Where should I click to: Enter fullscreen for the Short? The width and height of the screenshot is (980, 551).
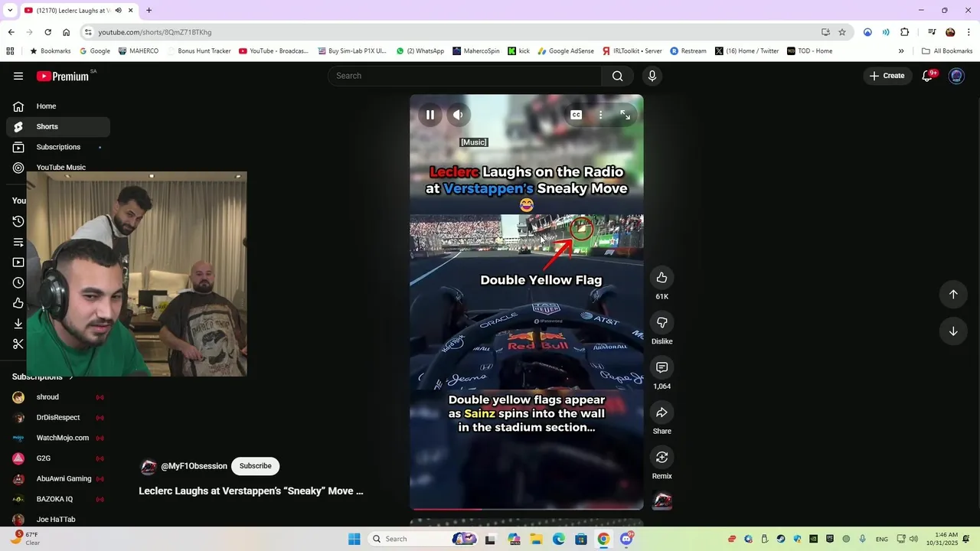pos(626,115)
